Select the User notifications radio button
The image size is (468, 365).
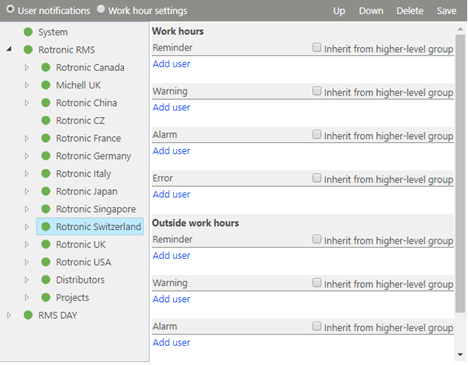(x=10, y=9)
